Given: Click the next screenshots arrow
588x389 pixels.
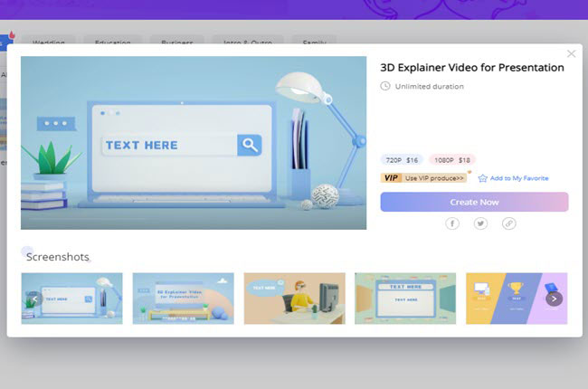Looking at the screenshot, I should (554, 299).
